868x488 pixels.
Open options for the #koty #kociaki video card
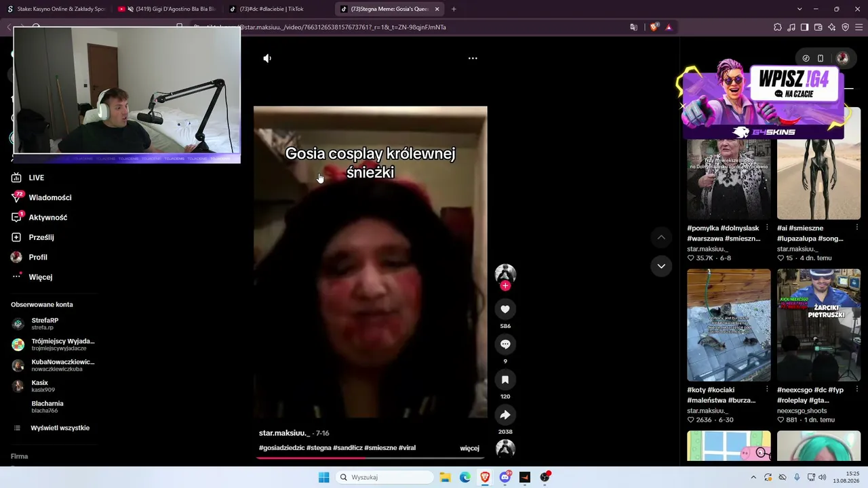pos(767,390)
